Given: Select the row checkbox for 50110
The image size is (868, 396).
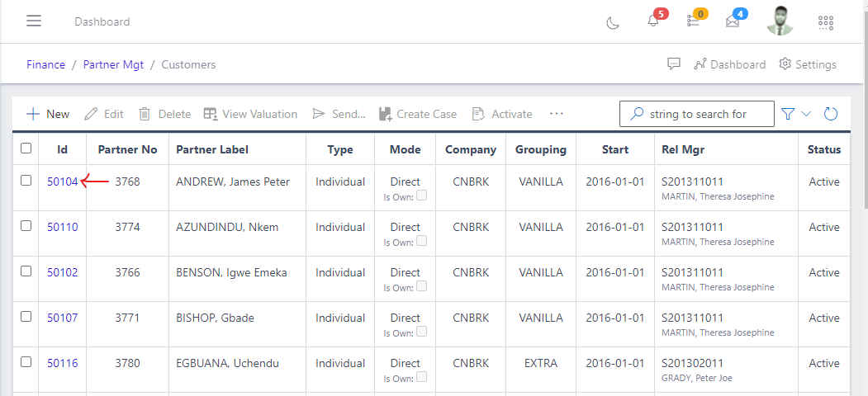Looking at the screenshot, I should [x=26, y=226].
